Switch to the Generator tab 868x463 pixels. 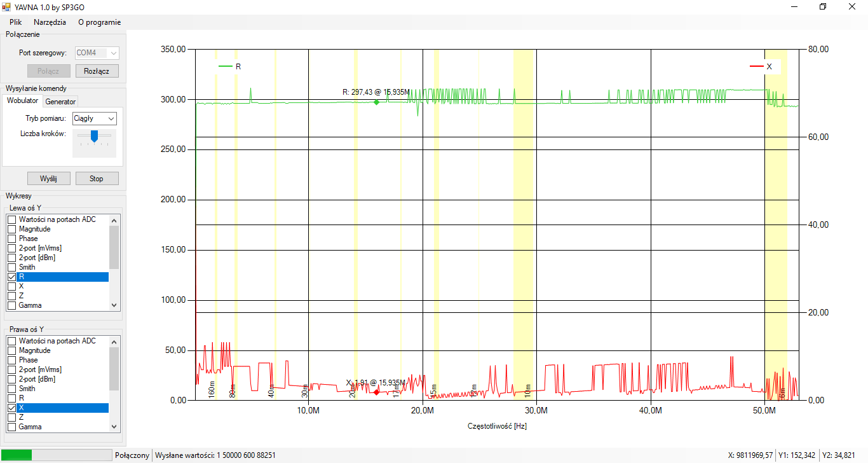pos(60,102)
